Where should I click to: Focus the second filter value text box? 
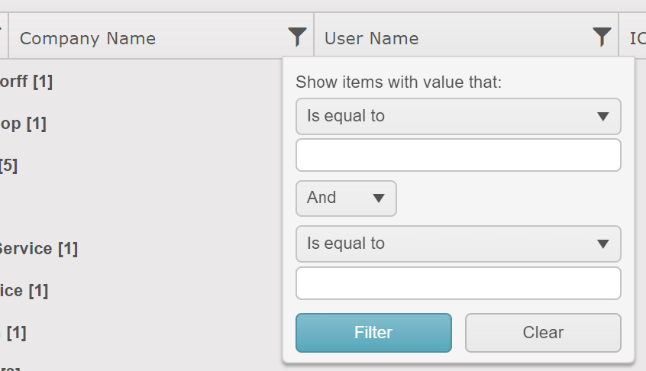[458, 283]
